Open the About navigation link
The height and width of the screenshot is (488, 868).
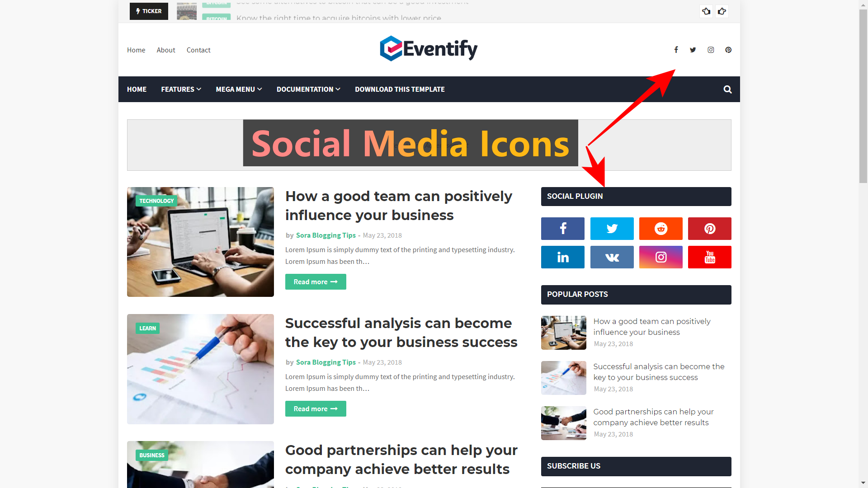[166, 49]
